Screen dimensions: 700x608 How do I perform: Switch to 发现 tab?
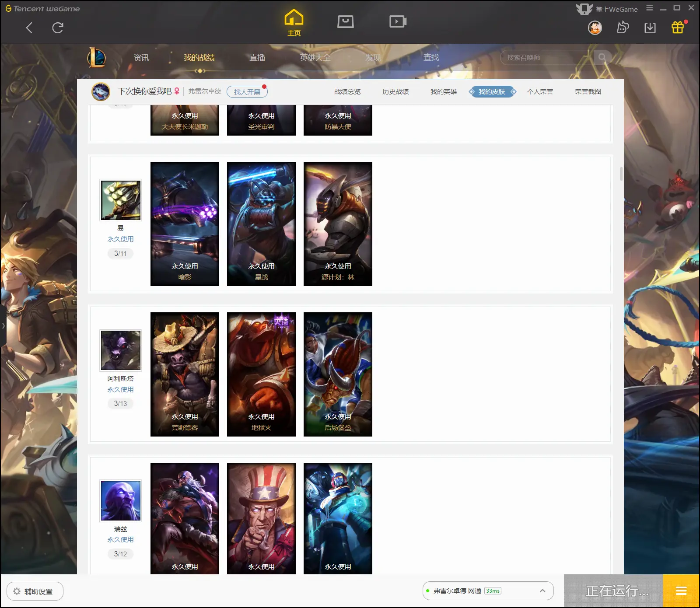coord(373,58)
